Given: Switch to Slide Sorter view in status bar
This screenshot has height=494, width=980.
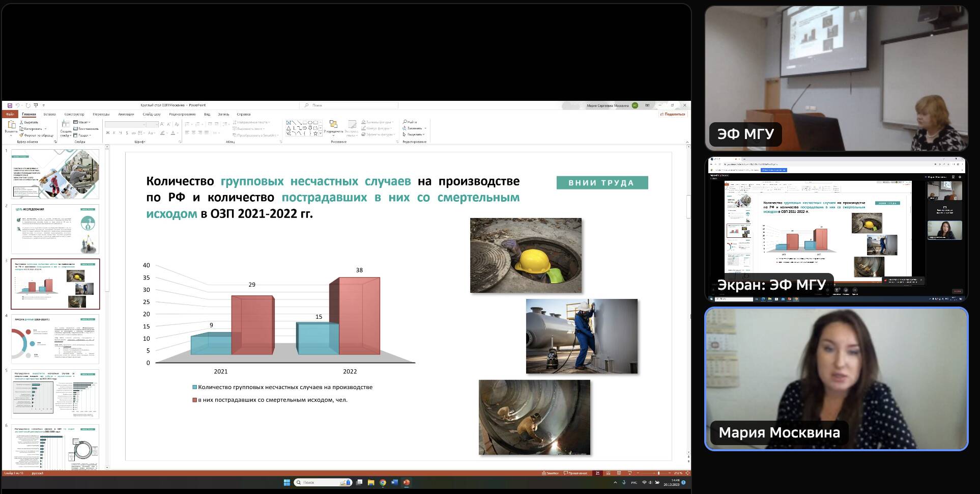Looking at the screenshot, I should point(608,473).
